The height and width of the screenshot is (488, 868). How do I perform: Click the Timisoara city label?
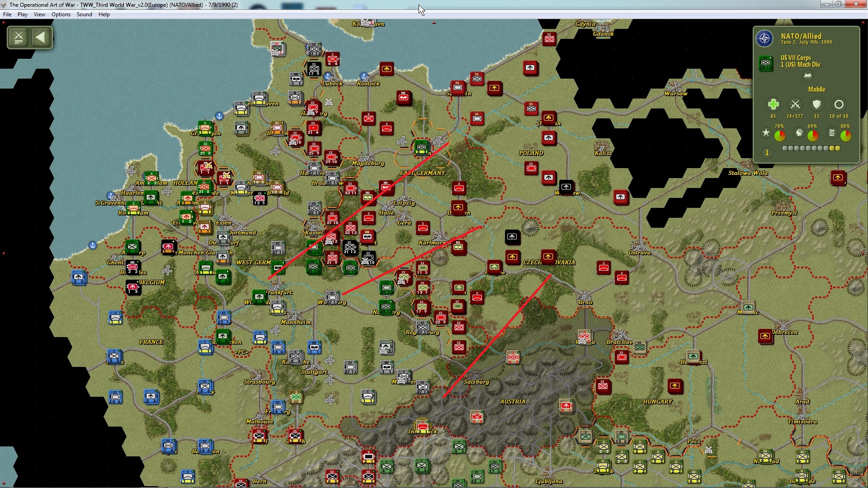(x=802, y=422)
